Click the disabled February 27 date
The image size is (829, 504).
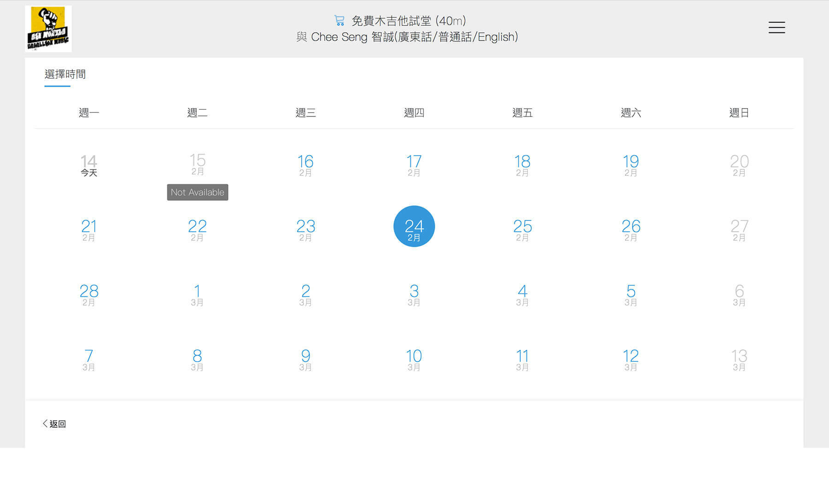pos(739,230)
